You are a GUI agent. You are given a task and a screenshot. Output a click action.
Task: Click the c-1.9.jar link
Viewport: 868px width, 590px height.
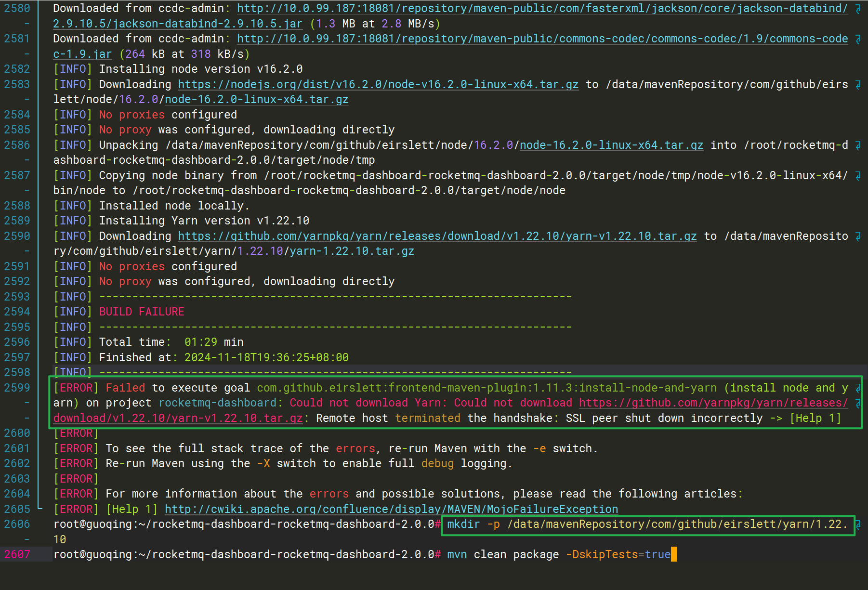[82, 54]
